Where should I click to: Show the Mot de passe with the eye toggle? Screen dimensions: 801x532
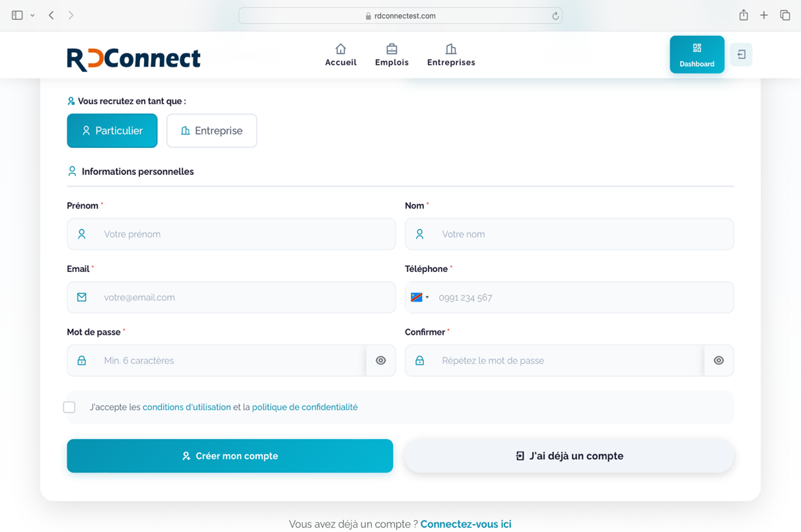tap(380, 360)
